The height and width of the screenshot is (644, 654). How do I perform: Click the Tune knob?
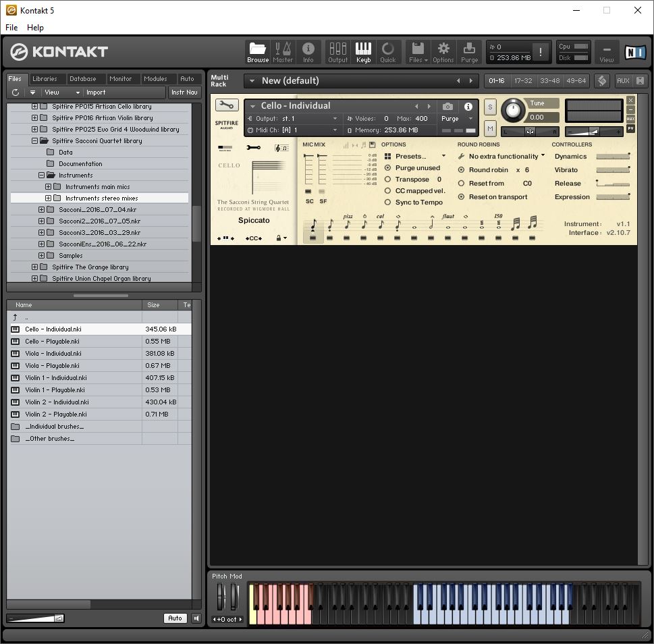point(513,111)
